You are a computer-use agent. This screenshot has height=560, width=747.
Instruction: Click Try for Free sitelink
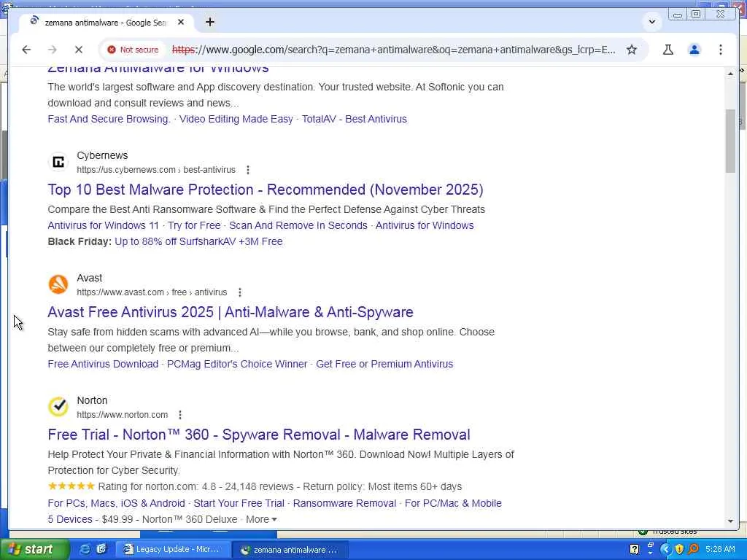coord(194,225)
